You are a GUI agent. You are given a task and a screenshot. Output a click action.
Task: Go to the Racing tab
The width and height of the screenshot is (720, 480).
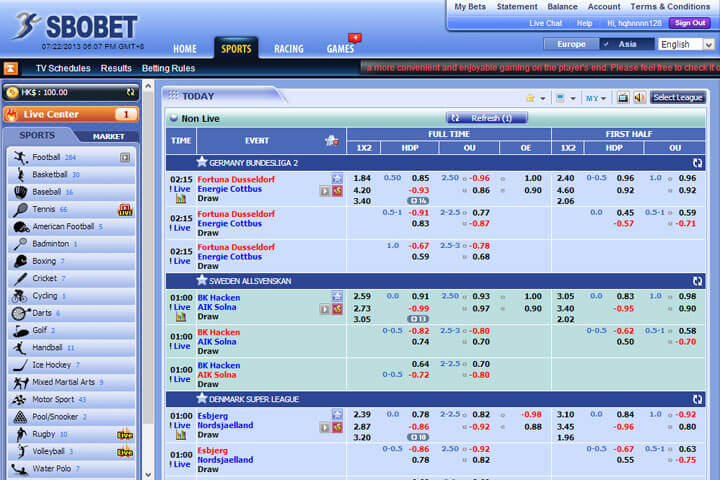coord(288,48)
